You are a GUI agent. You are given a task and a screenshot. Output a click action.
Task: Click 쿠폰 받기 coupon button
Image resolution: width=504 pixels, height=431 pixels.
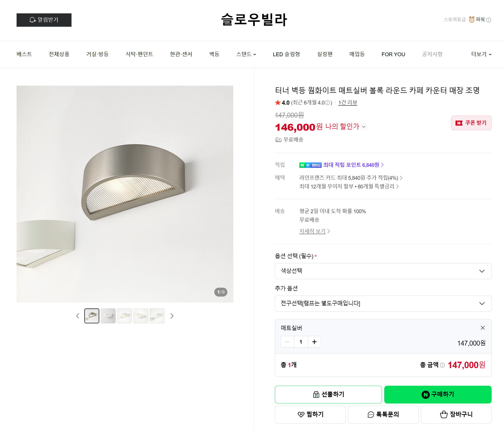pos(471,123)
